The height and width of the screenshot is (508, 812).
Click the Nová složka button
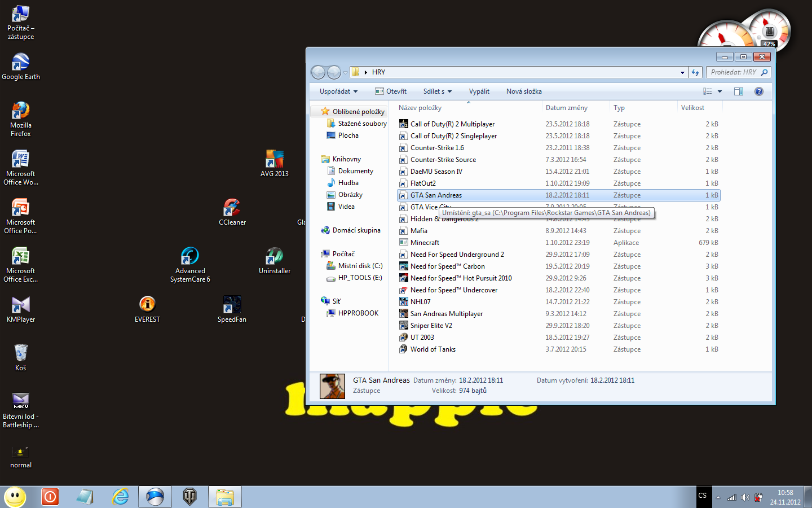[x=524, y=91]
